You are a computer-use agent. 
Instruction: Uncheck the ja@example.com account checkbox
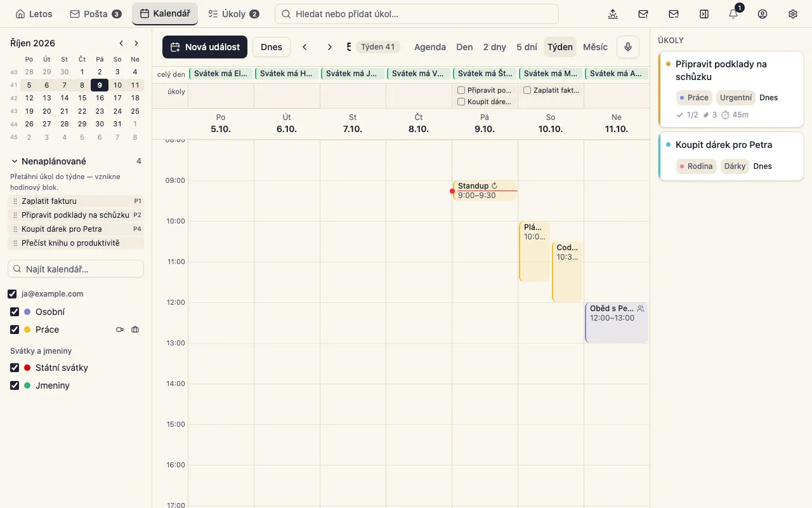click(x=12, y=294)
